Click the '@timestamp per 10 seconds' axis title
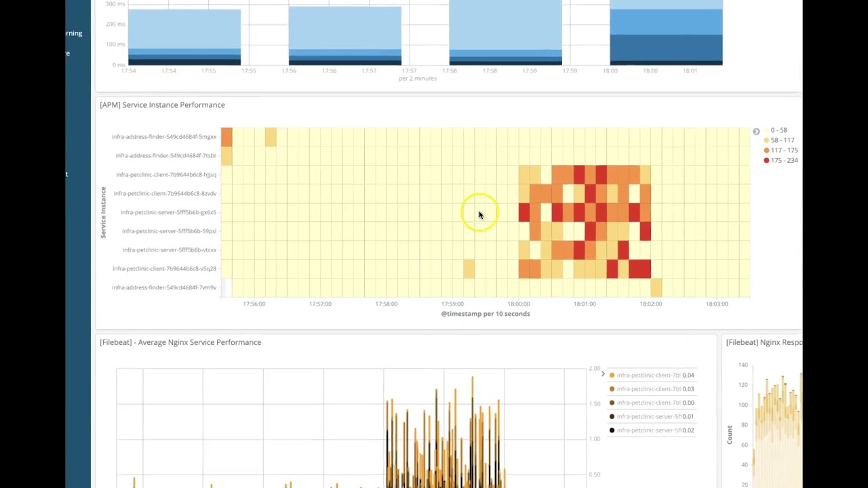Viewport: 868px width, 488px height. (x=486, y=314)
